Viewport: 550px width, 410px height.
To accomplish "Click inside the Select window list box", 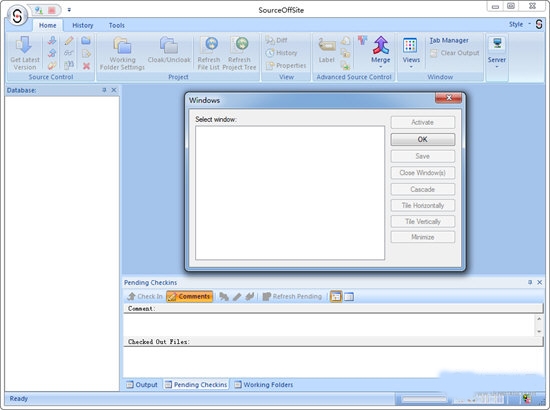I will 290,193.
